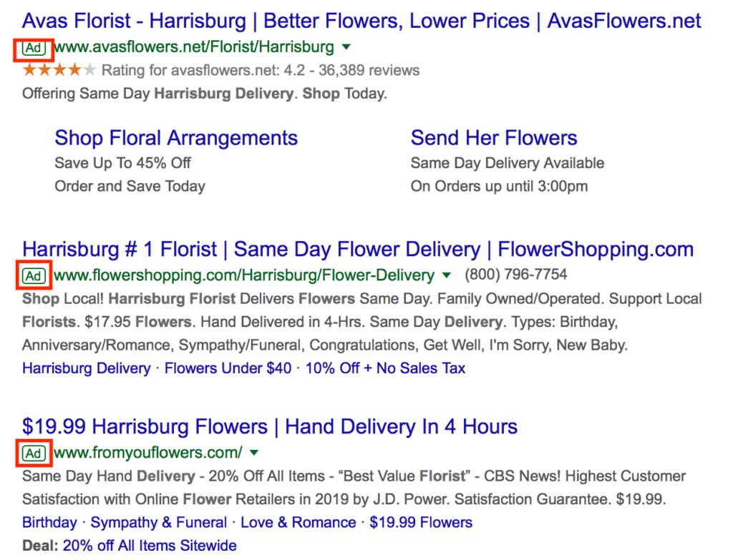Visit www.flowershopping.com/Harrisburg/Flower-Delivery URL
The image size is (733, 560).
[244, 275]
